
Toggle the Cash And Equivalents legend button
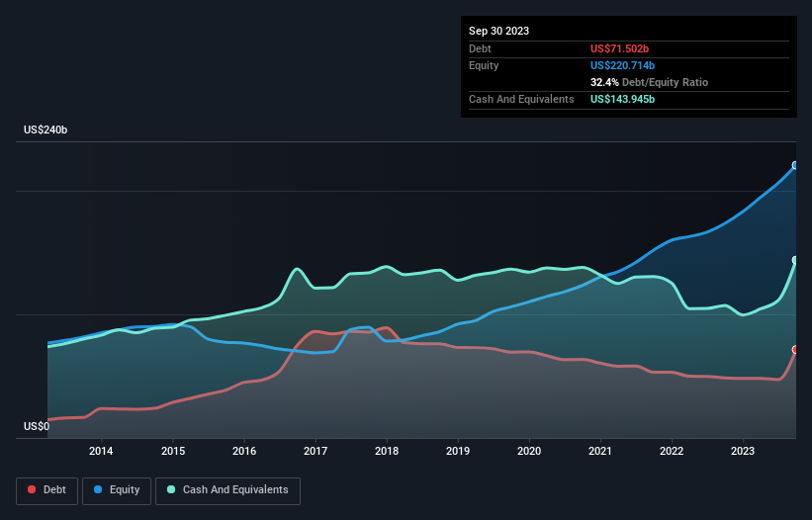point(227,490)
